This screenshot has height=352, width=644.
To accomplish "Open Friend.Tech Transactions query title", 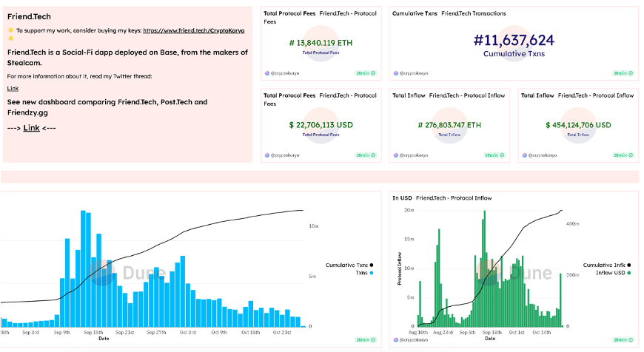I will click(x=474, y=13).
